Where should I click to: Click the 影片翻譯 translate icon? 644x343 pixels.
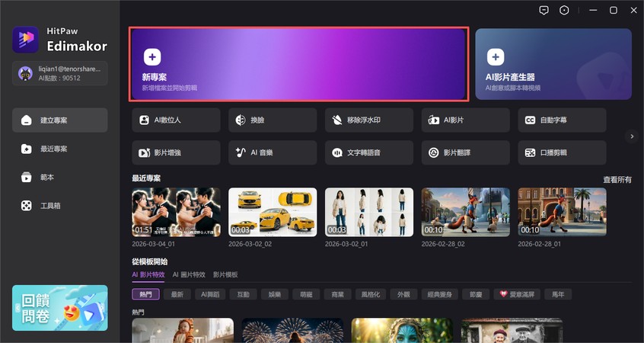click(433, 152)
